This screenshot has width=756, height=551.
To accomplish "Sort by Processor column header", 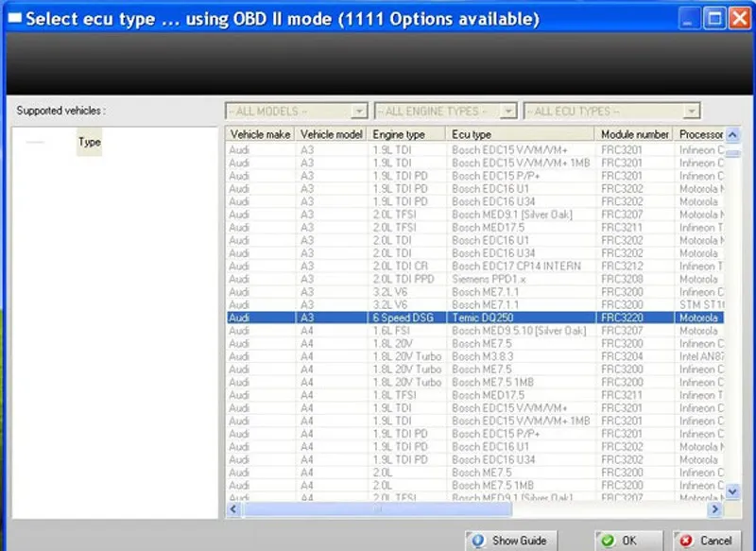I will [x=699, y=134].
